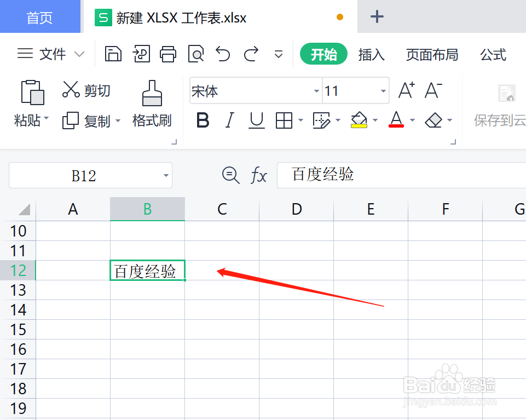Click the 剪切 scissors button
The height and width of the screenshot is (420, 526).
tap(86, 90)
